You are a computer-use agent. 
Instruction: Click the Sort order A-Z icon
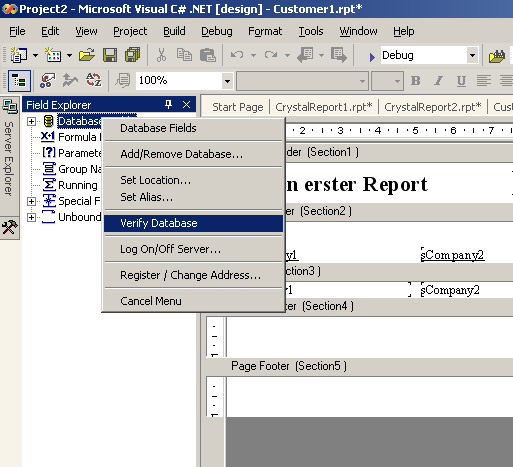point(94,81)
